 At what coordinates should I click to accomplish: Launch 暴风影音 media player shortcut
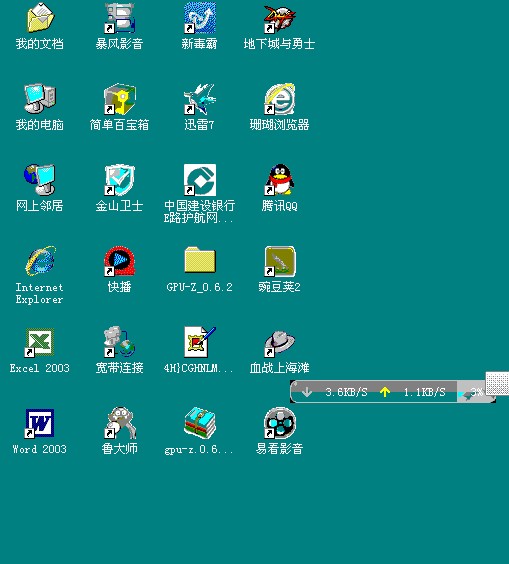119,17
